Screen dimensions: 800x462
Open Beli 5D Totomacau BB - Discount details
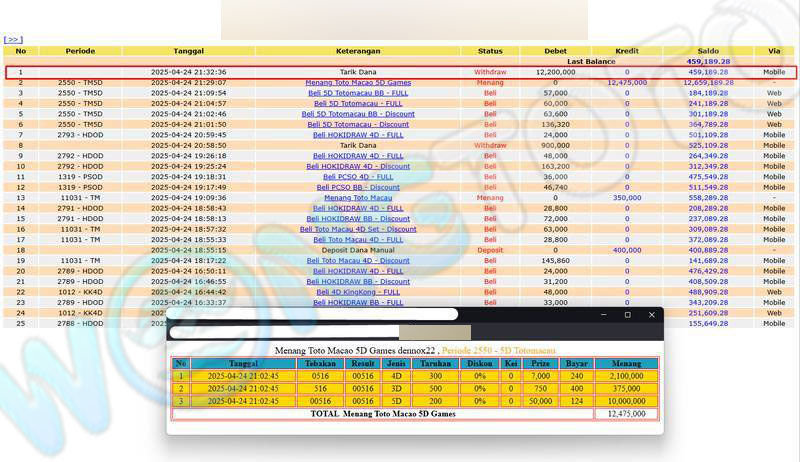tap(358, 114)
